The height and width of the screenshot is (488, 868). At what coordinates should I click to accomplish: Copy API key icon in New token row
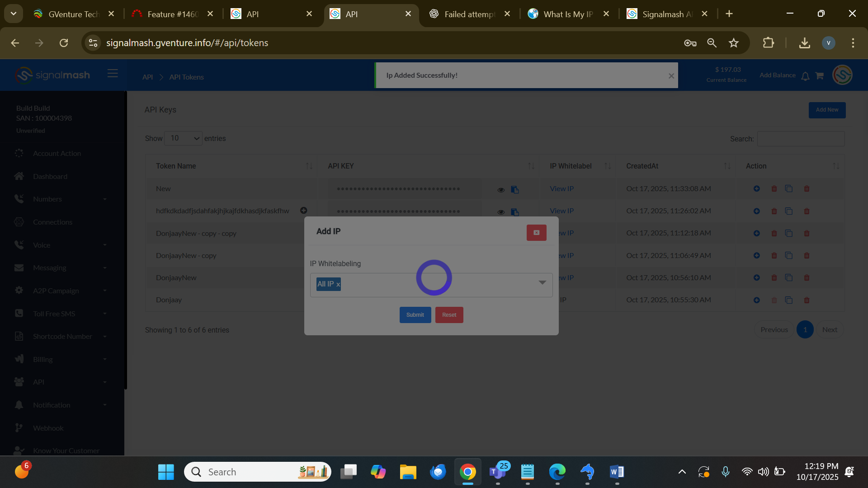(x=514, y=190)
